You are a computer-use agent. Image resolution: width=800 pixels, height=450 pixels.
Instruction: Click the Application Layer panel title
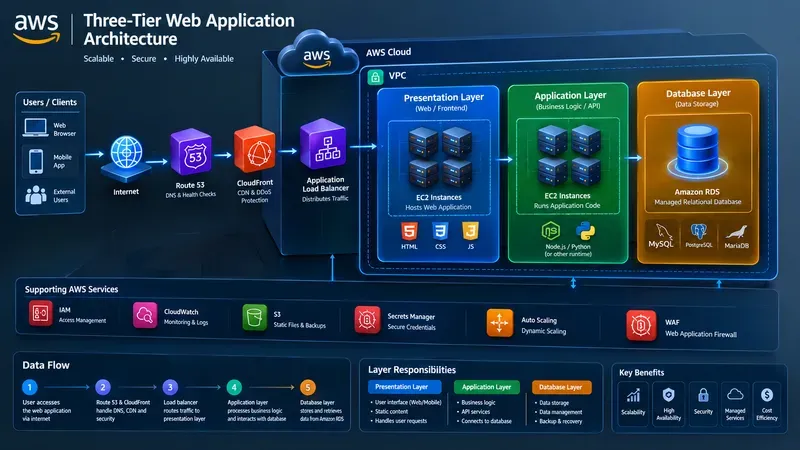pyautogui.click(x=570, y=95)
